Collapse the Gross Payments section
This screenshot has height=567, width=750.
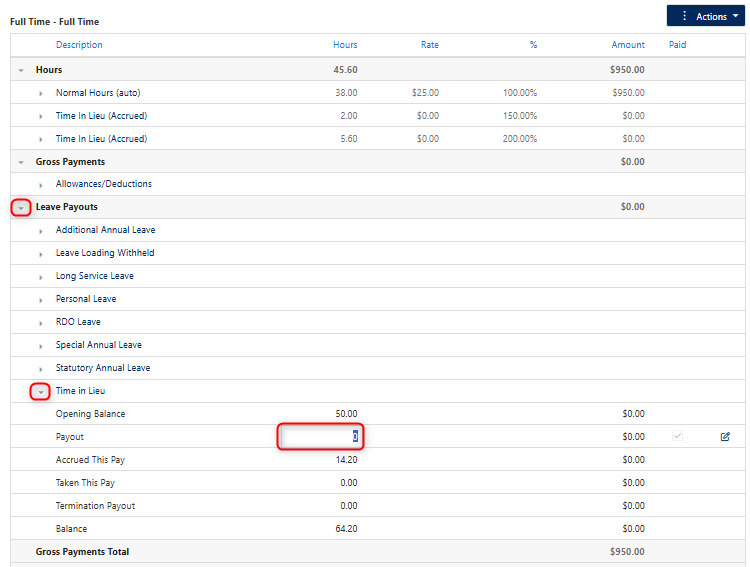(21, 162)
